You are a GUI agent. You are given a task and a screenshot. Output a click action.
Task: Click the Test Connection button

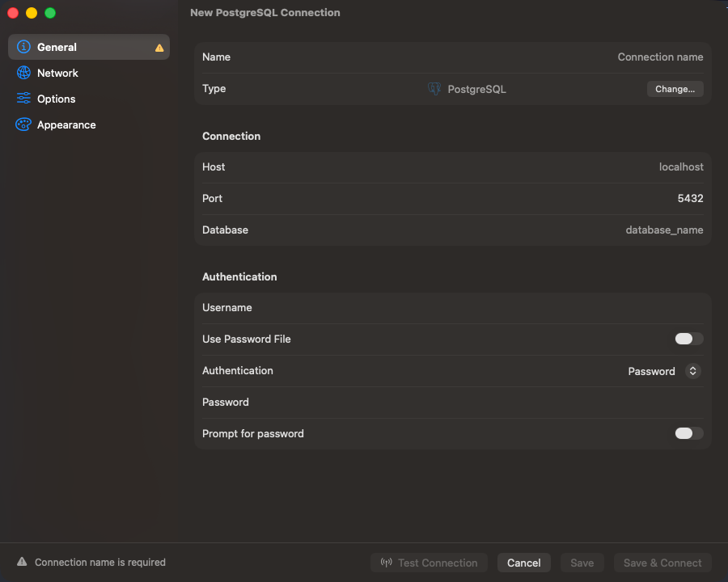[429, 563]
